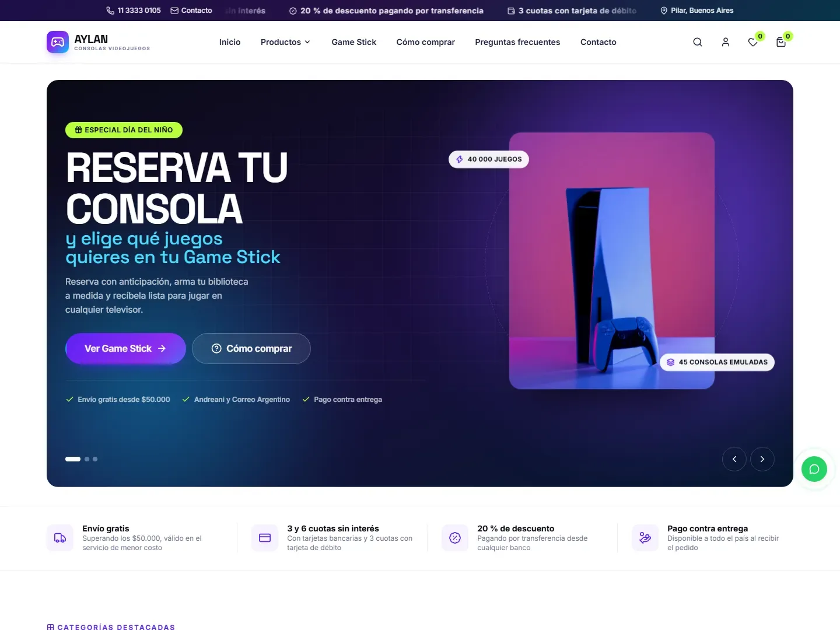Click the phone icon in top bar
Screen dimensions: 840x630
[110, 10]
